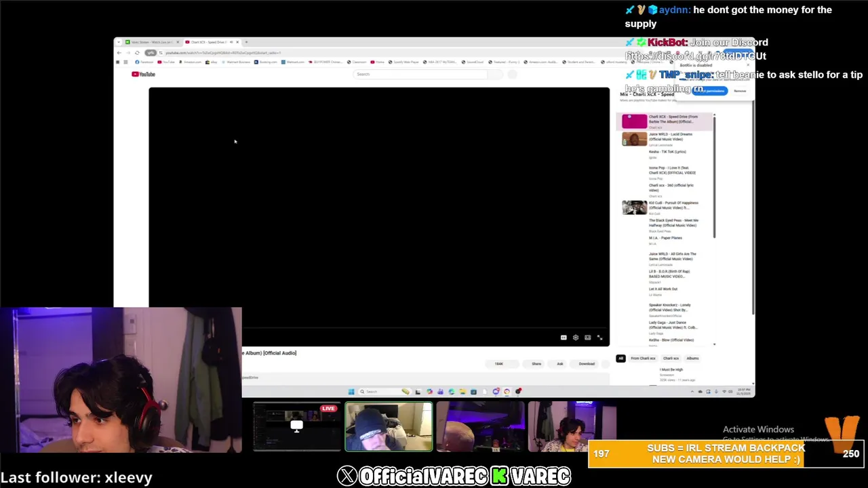Play Lil B - B.O.R. from the mix
This screenshot has height=488, width=868.
coord(666,275)
